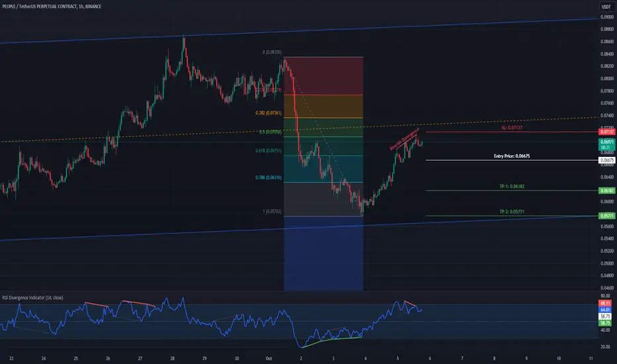Click the 30 date label on time axis
This screenshot has height=364, width=617.
236,359
